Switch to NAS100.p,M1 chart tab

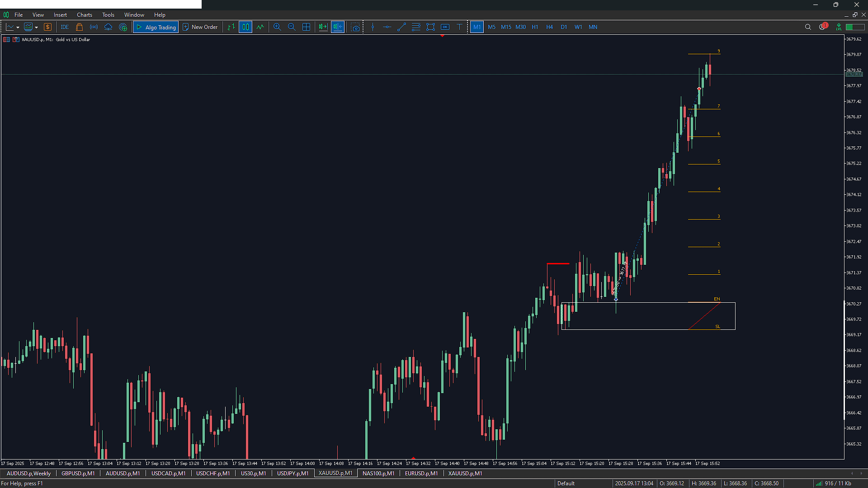(378, 473)
